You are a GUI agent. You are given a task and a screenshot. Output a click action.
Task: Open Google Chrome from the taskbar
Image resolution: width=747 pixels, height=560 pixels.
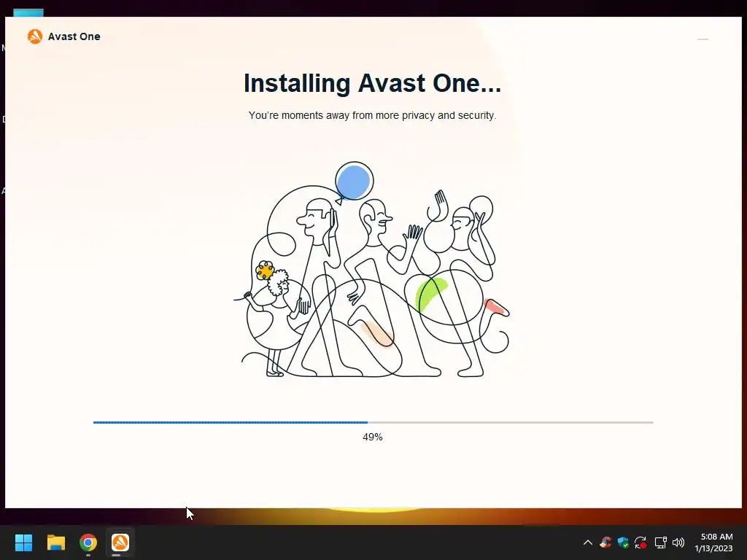point(88,542)
